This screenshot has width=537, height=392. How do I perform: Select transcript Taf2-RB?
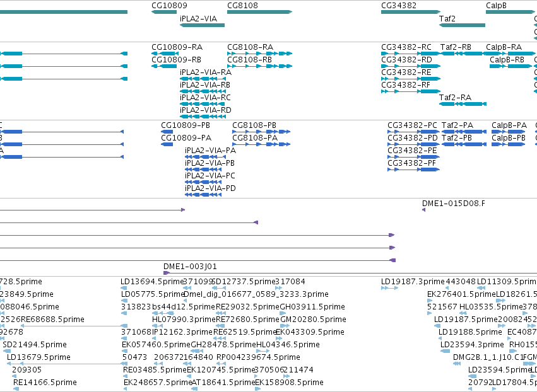(x=456, y=47)
